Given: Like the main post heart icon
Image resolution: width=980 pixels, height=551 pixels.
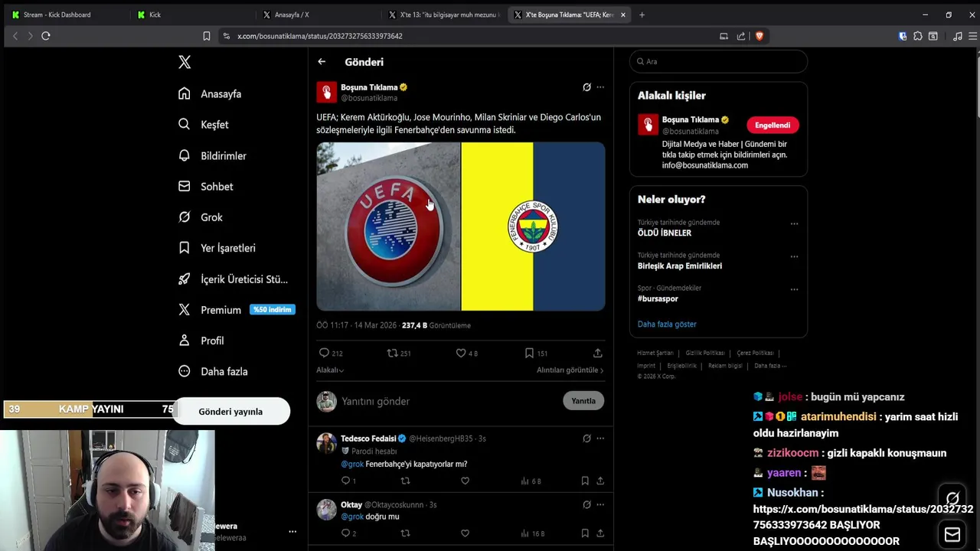Looking at the screenshot, I should (x=461, y=353).
